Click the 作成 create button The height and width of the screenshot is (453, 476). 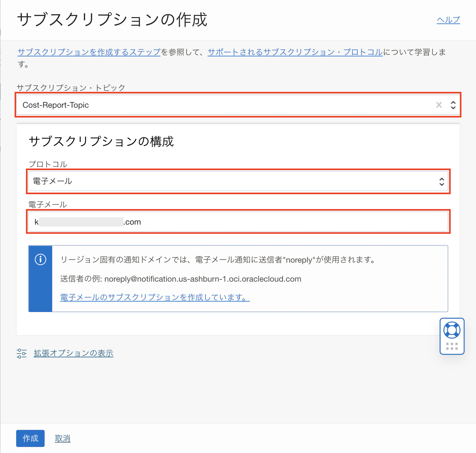click(x=30, y=438)
